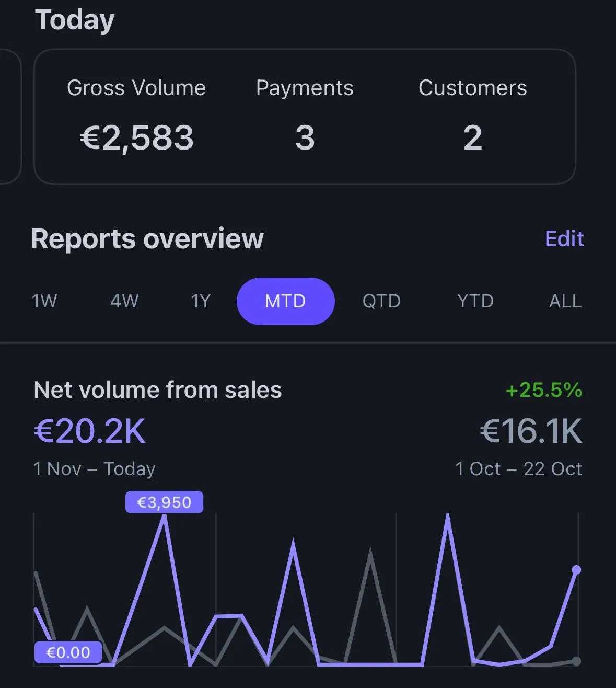The image size is (616, 688).
Task: Select the MTD range pill
Action: [x=285, y=301]
